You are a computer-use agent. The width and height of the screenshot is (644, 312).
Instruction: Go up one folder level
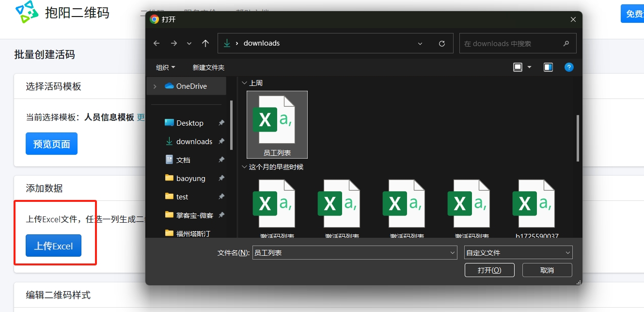(205, 43)
